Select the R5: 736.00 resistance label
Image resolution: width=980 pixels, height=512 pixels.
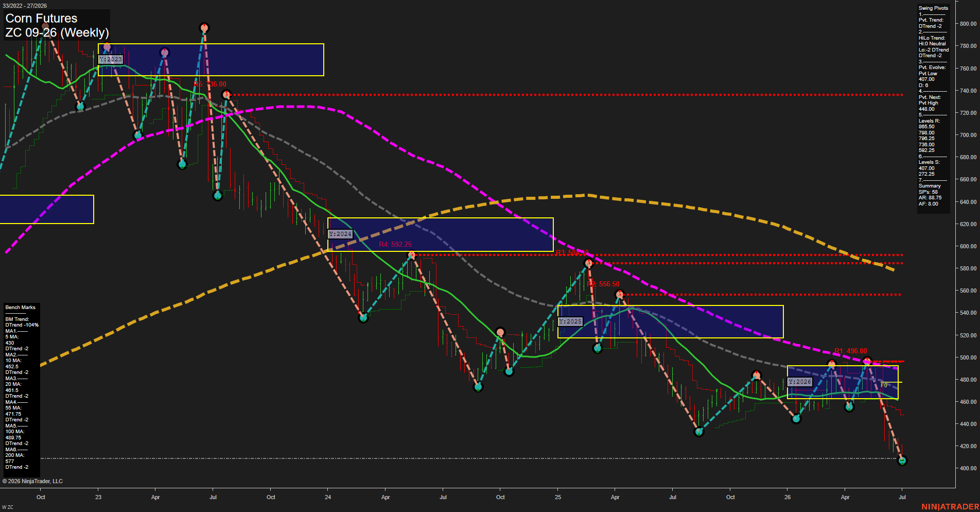click(211, 84)
